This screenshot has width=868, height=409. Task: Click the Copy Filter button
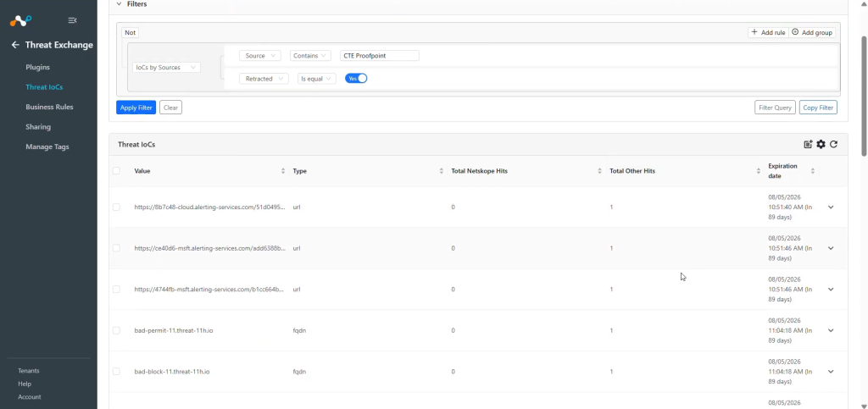coord(818,108)
